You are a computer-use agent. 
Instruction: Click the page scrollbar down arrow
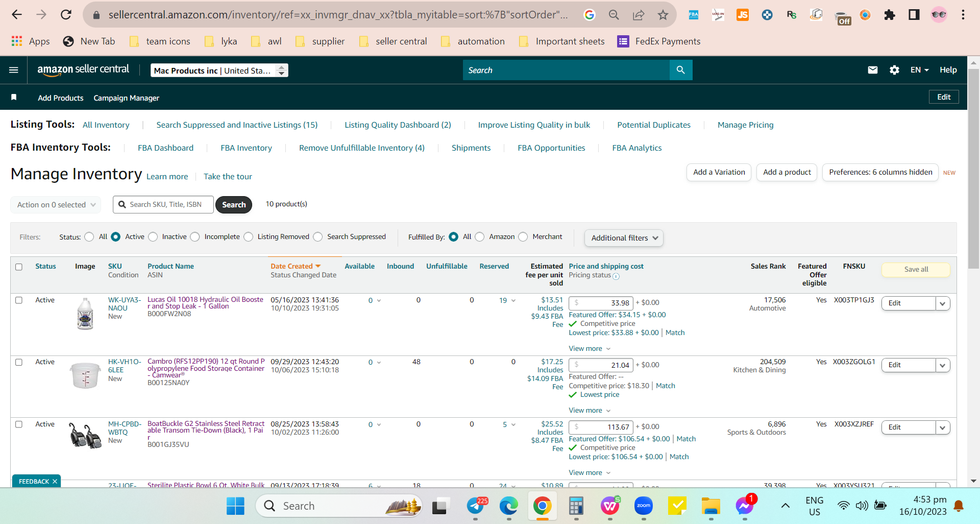[973, 481]
